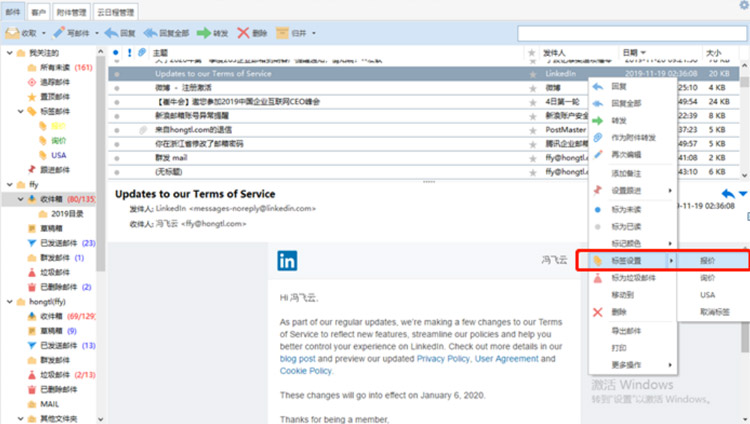Click the 回复全部 double-arrow icon in toolbar
The image size is (750, 424).
pos(152,33)
